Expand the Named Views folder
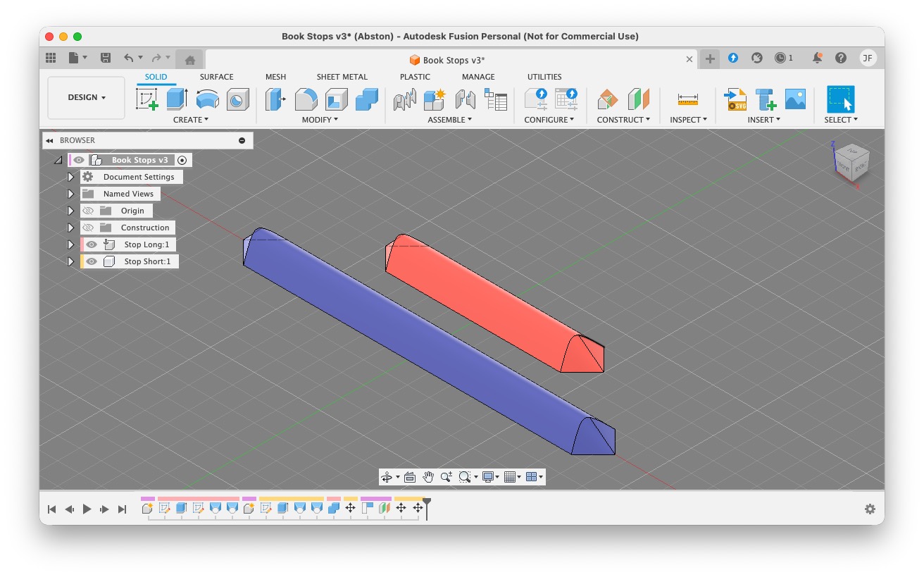924x577 pixels. pos(70,194)
